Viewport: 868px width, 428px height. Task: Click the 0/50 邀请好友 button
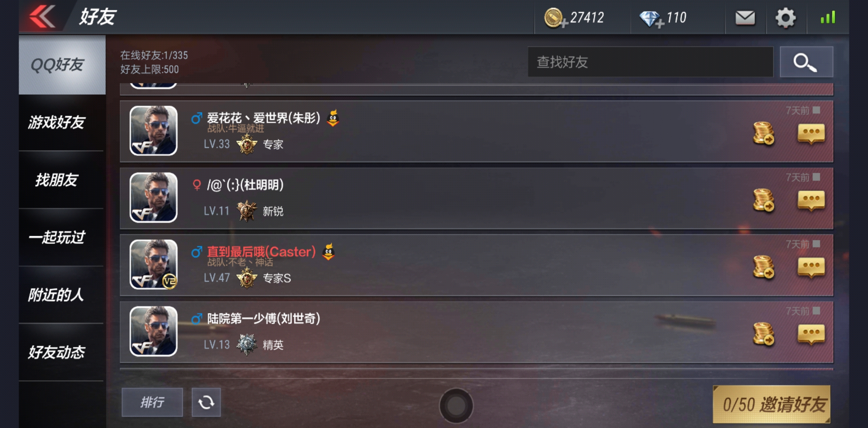pyautogui.click(x=771, y=404)
